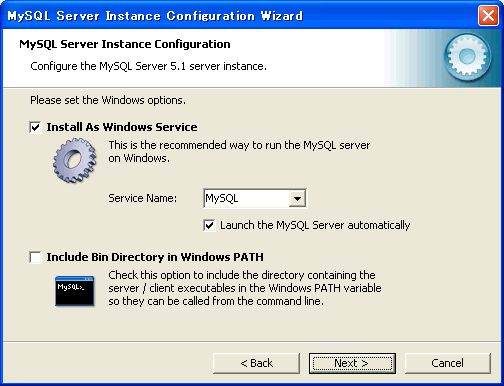The image size is (504, 386).
Task: Click the recommended way to run description
Action: [x=239, y=152]
